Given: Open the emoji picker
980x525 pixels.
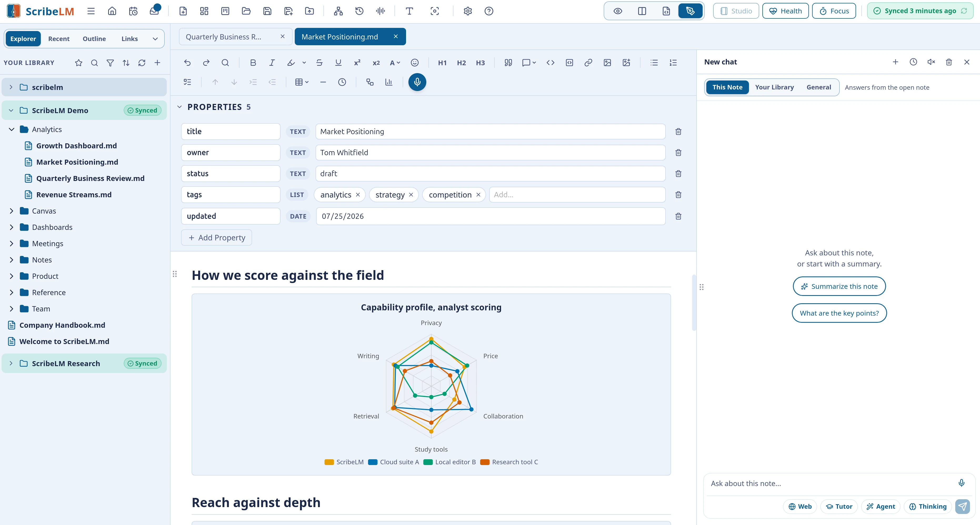Looking at the screenshot, I should point(415,63).
